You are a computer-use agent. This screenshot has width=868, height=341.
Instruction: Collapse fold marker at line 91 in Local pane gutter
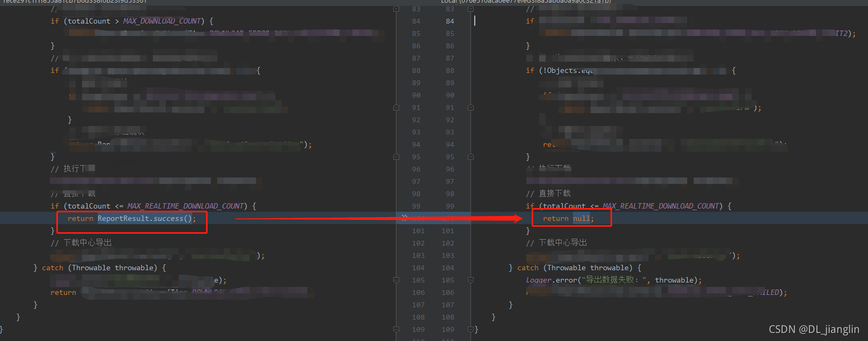tap(470, 108)
